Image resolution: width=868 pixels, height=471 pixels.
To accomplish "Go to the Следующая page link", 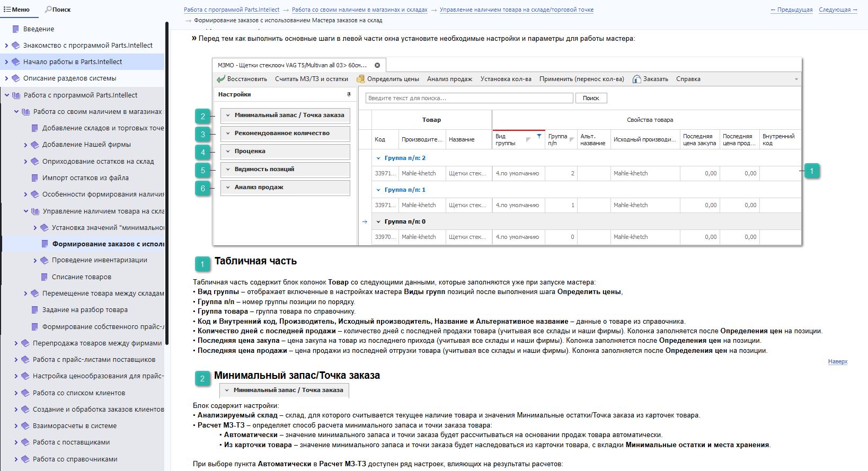I will pyautogui.click(x=837, y=10).
